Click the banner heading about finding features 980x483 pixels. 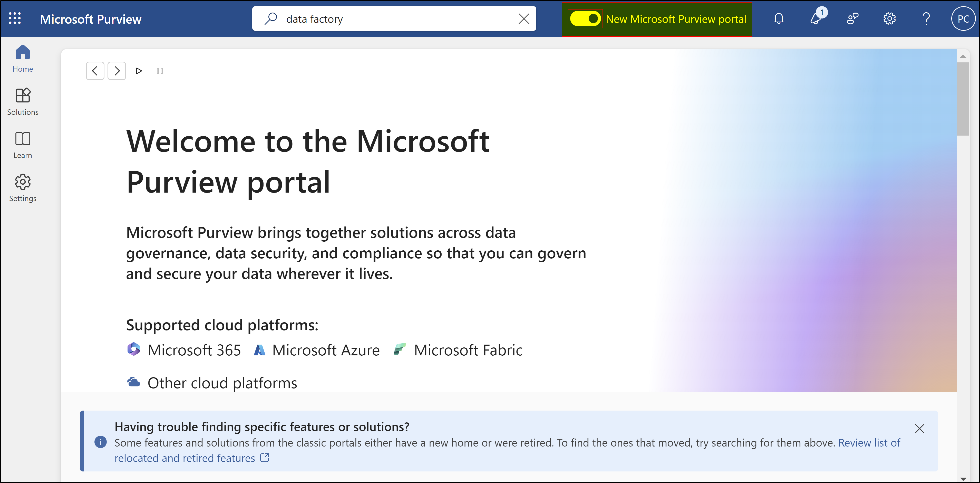tap(262, 427)
